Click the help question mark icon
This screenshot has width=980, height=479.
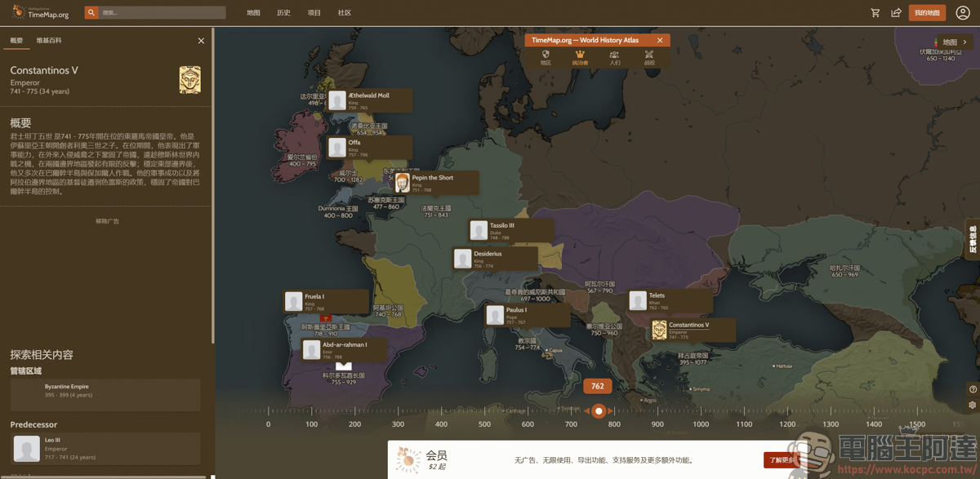[972, 389]
